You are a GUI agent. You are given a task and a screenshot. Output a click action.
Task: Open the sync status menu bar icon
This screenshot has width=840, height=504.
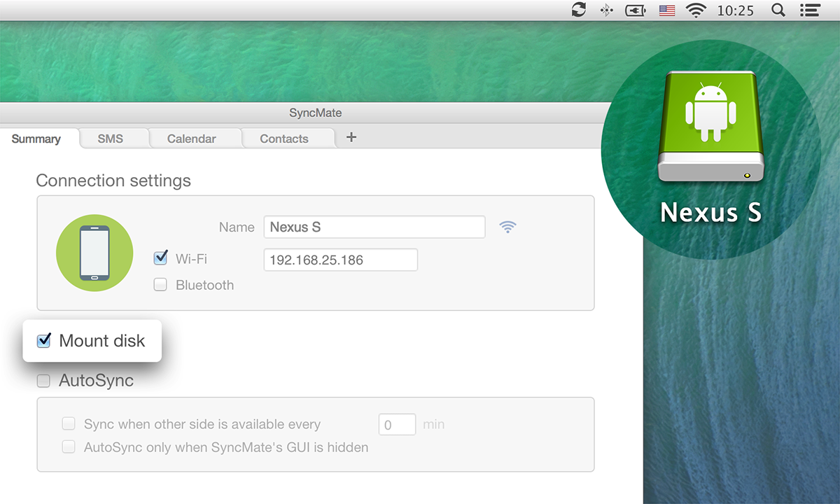[x=579, y=10]
